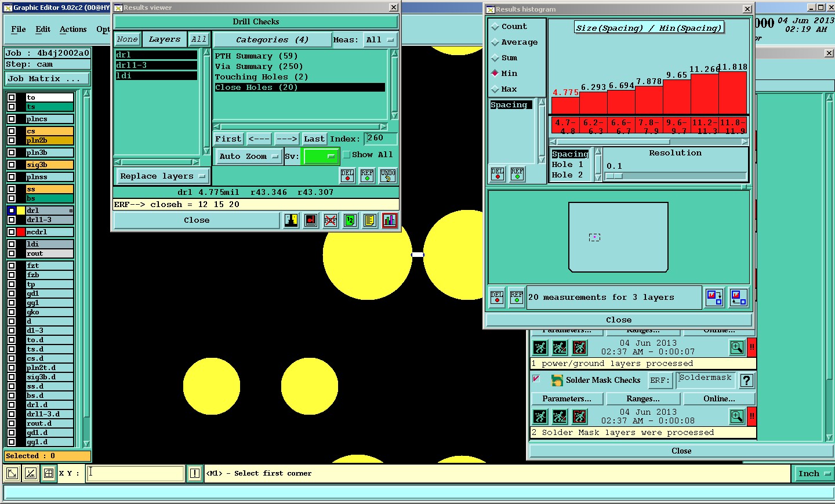Click DEL icon below the histogram Spacing list
This screenshot has width=835, height=504.
tap(498, 174)
